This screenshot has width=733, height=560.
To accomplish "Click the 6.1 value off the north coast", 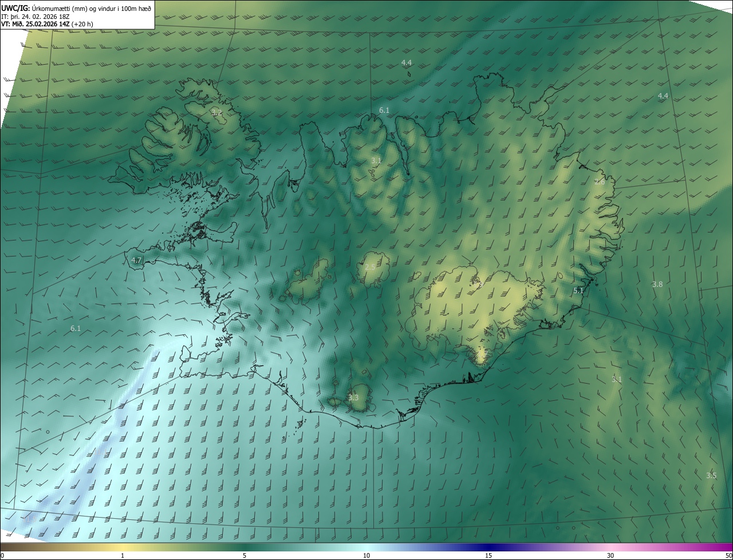I will pos(384,110).
